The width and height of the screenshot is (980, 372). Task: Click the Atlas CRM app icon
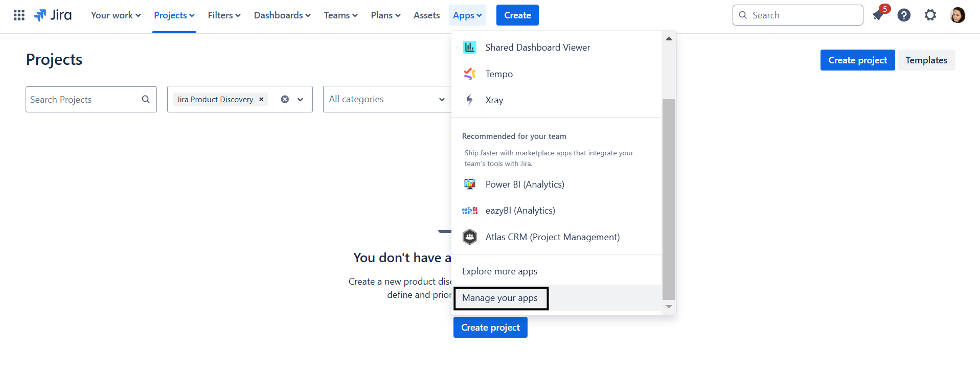[x=469, y=237]
